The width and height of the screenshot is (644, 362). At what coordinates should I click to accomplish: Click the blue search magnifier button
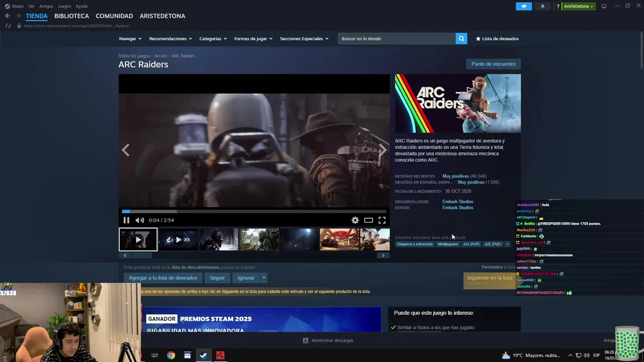(461, 39)
